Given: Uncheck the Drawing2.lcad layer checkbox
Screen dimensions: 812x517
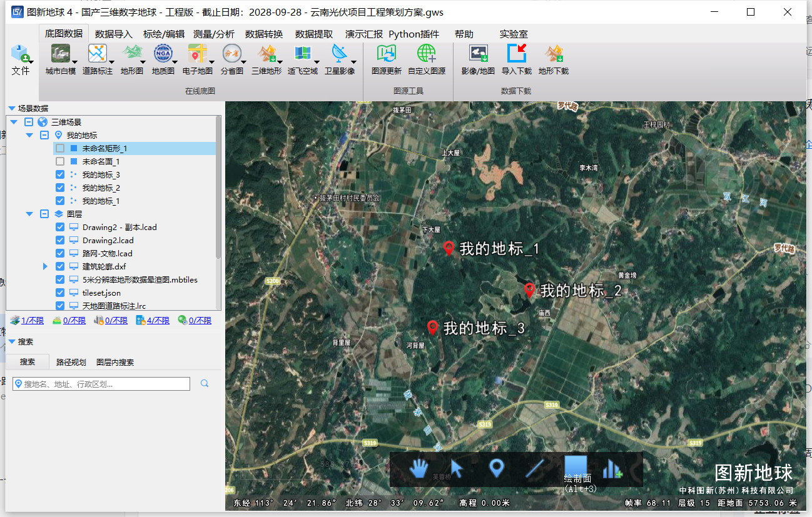Looking at the screenshot, I should (60, 240).
